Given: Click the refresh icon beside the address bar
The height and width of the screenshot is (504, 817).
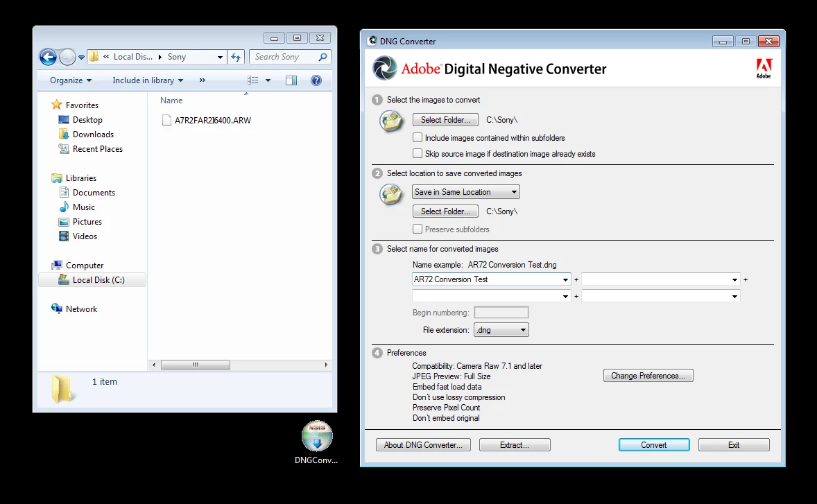Looking at the screenshot, I should point(236,57).
